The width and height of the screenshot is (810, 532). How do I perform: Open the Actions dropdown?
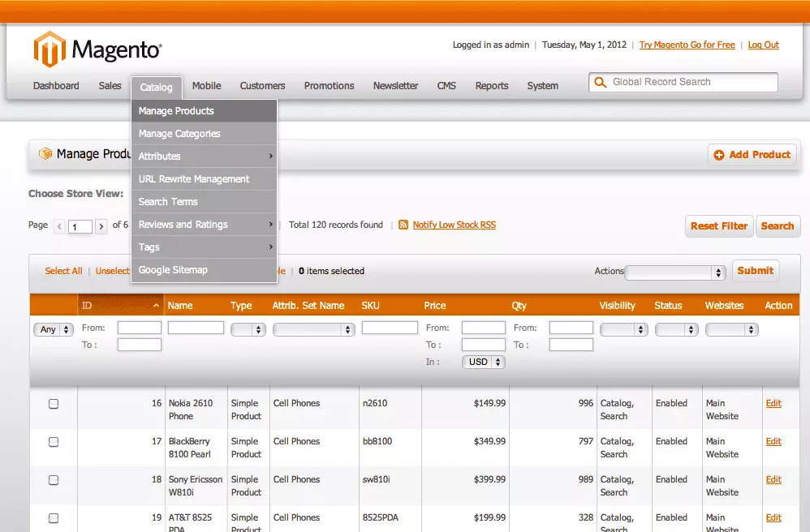coord(674,272)
